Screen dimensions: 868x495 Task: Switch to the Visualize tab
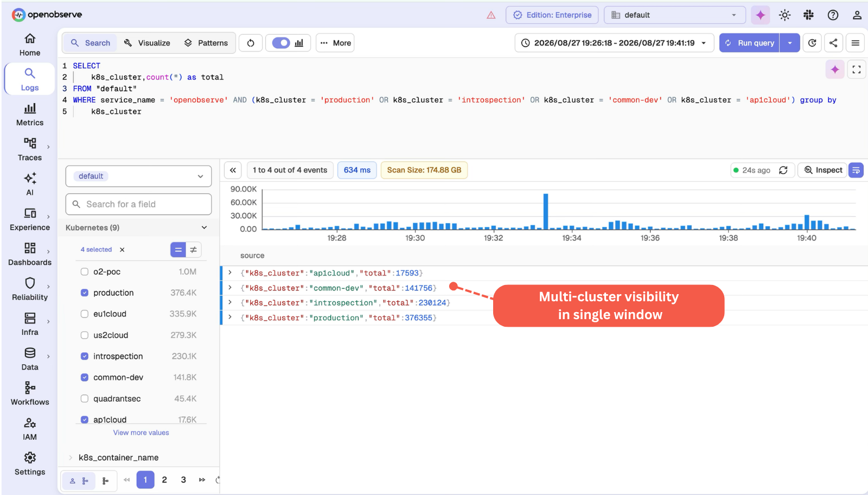(147, 43)
